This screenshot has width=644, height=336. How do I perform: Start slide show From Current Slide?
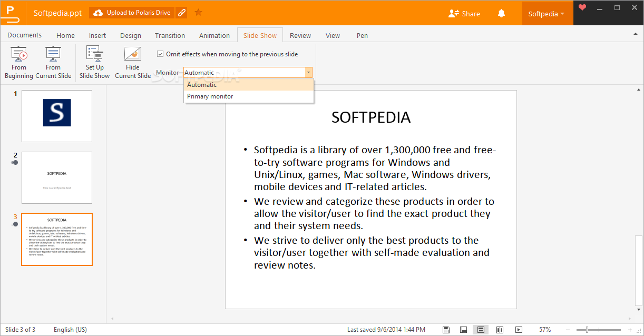(53, 62)
